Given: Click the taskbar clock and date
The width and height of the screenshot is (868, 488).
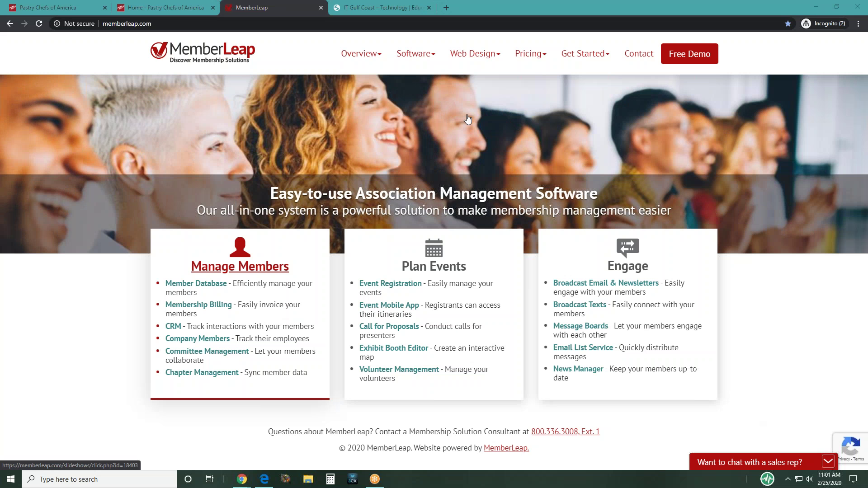Looking at the screenshot, I should pos(829,479).
